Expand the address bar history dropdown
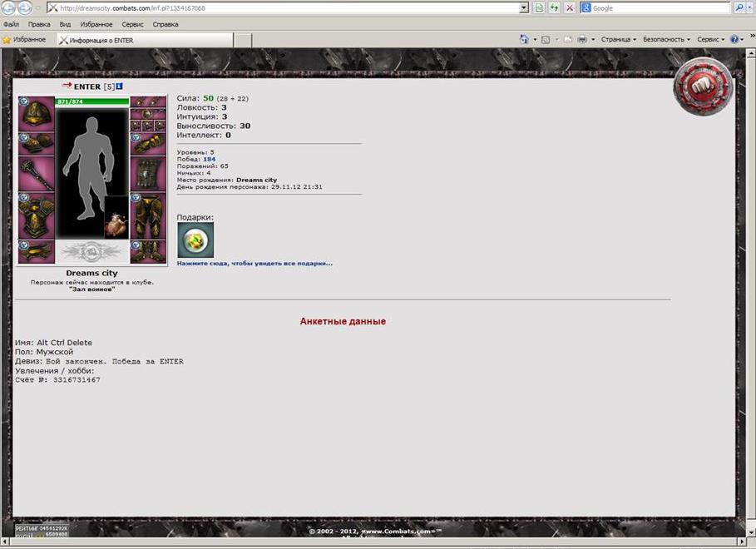756x549 pixels. pos(524,8)
